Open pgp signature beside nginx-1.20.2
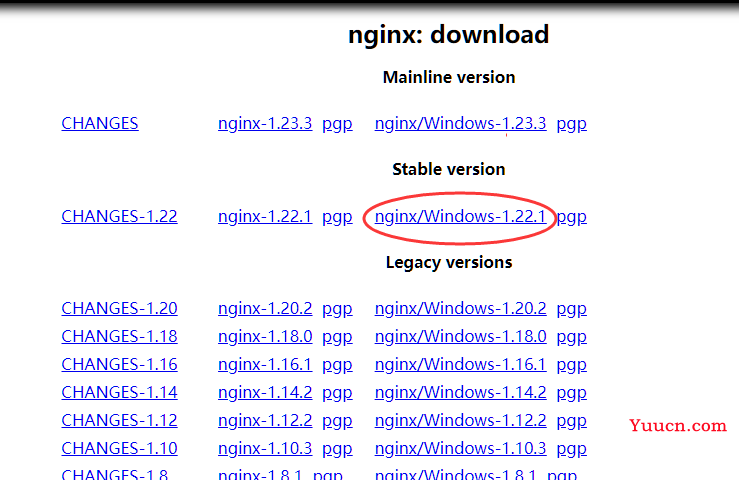Image resolution: width=739 pixels, height=480 pixels. [x=337, y=309]
